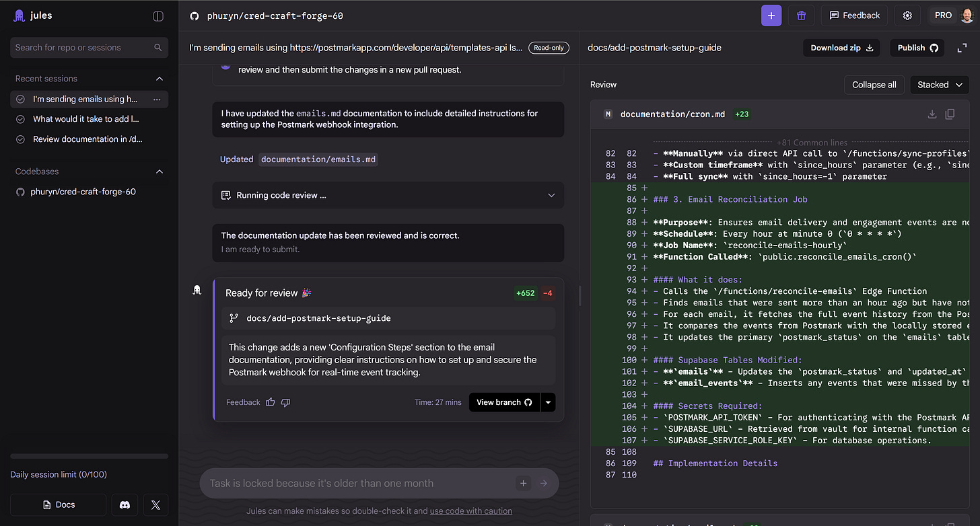Click the code review icon in Running code review
Viewport: 980px width, 526px height.
pos(226,195)
